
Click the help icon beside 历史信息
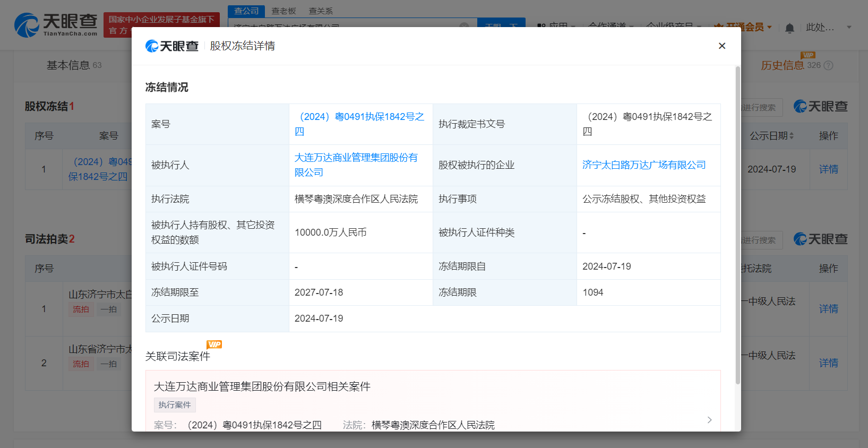[828, 65]
